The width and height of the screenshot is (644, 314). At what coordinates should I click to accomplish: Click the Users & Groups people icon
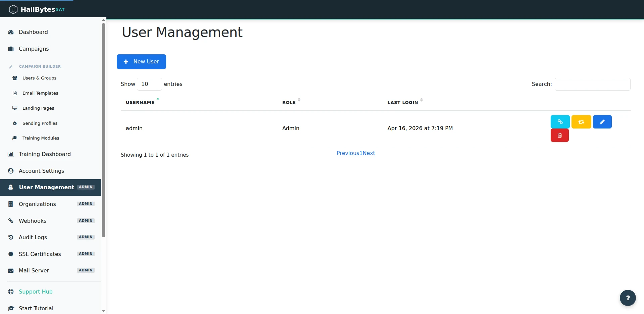coord(14,78)
